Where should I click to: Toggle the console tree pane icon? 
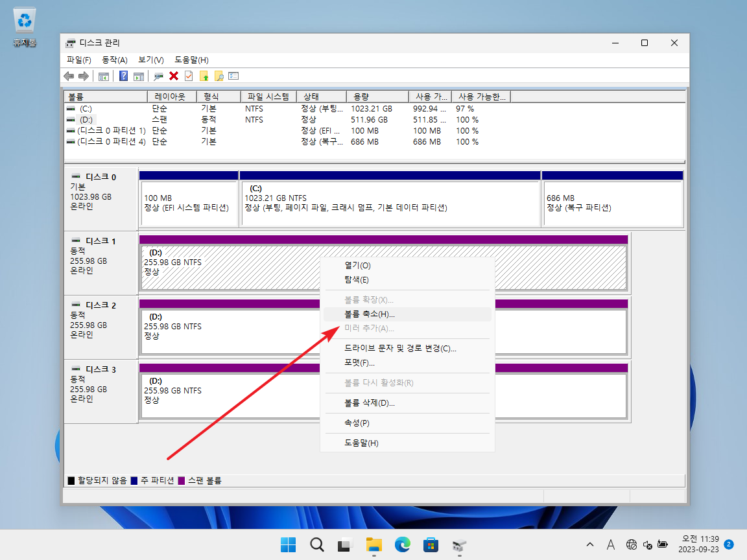(x=103, y=76)
